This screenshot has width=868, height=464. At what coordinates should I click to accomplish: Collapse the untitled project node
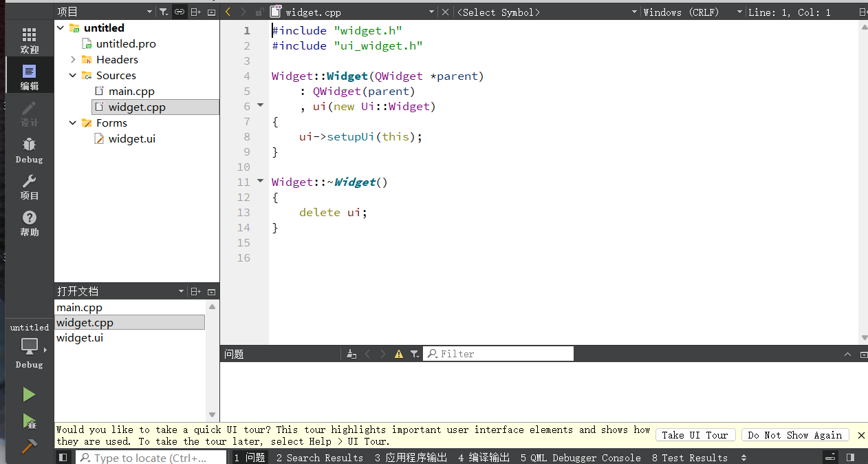(61, 28)
